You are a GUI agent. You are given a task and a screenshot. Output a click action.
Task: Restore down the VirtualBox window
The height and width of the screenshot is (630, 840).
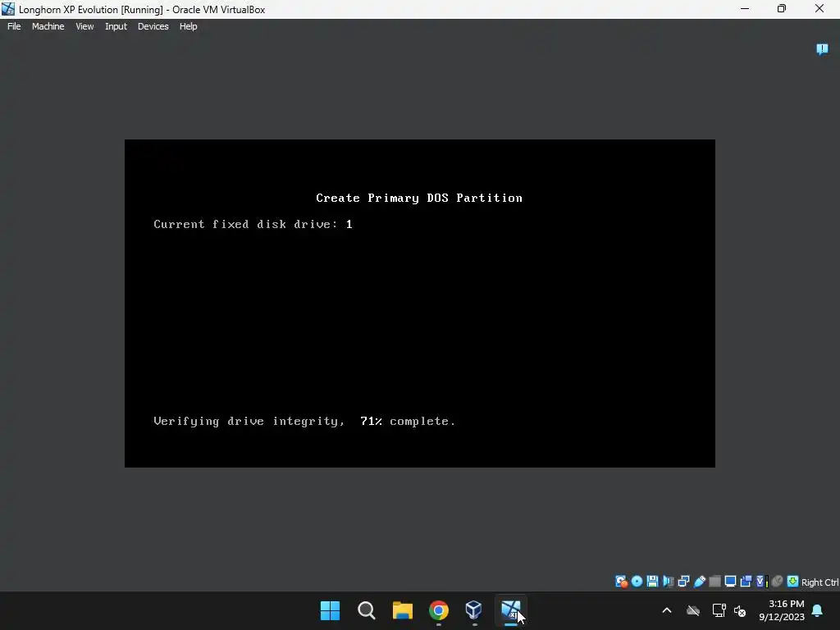(x=782, y=9)
